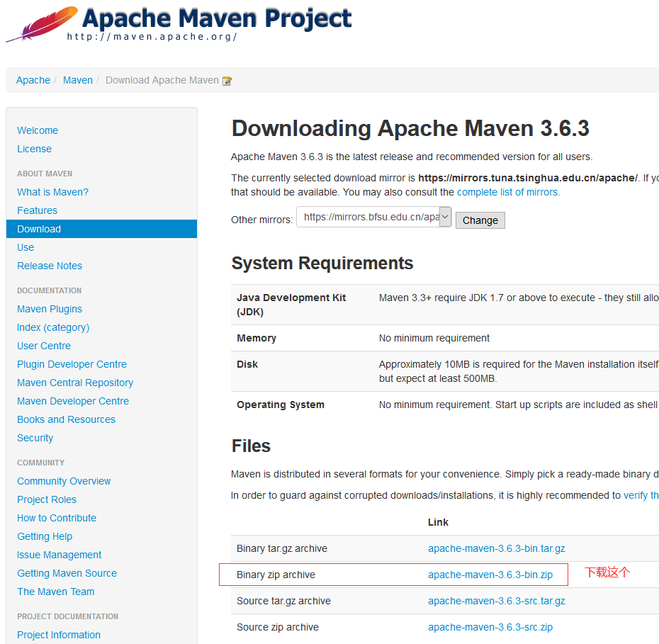The width and height of the screenshot is (659, 644).
Task: Click the edit page icon beside breadcrumb
Action: [227, 81]
